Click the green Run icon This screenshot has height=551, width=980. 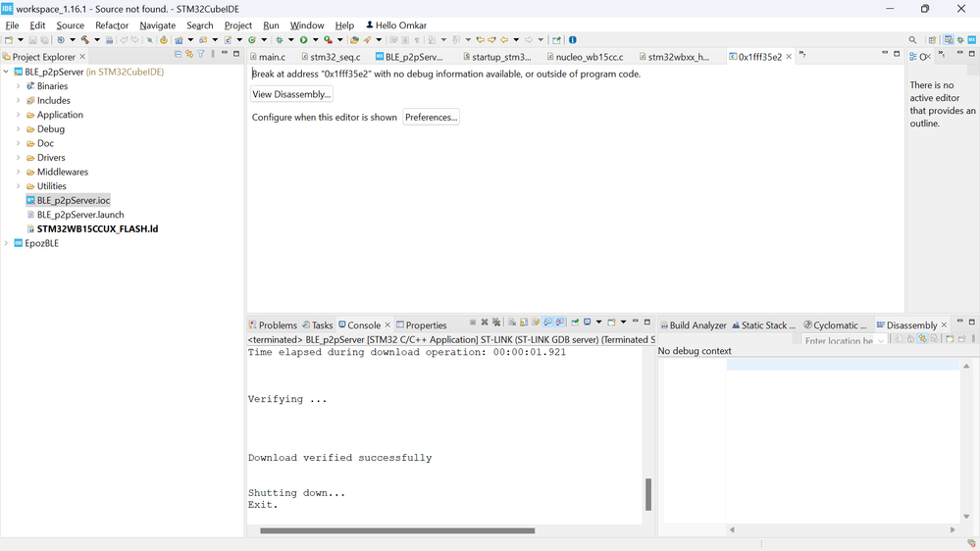point(304,40)
